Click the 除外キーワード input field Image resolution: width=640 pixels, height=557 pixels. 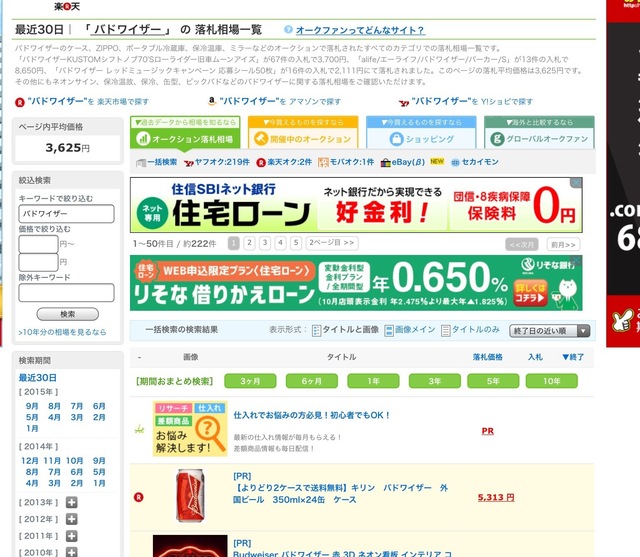67,293
